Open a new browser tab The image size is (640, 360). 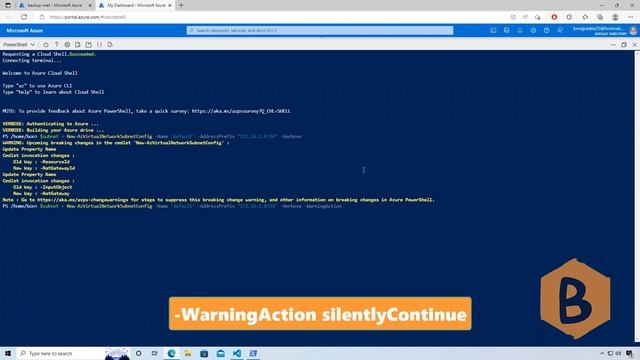tap(181, 5)
